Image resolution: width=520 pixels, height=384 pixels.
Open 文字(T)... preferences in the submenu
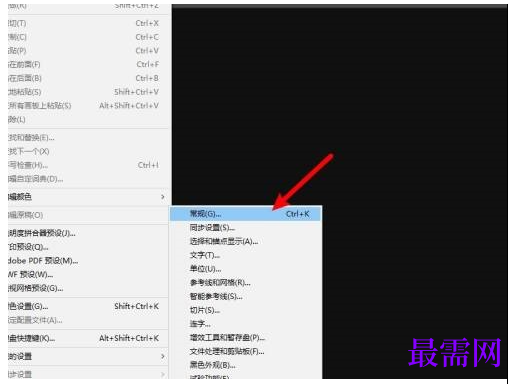(x=246, y=255)
